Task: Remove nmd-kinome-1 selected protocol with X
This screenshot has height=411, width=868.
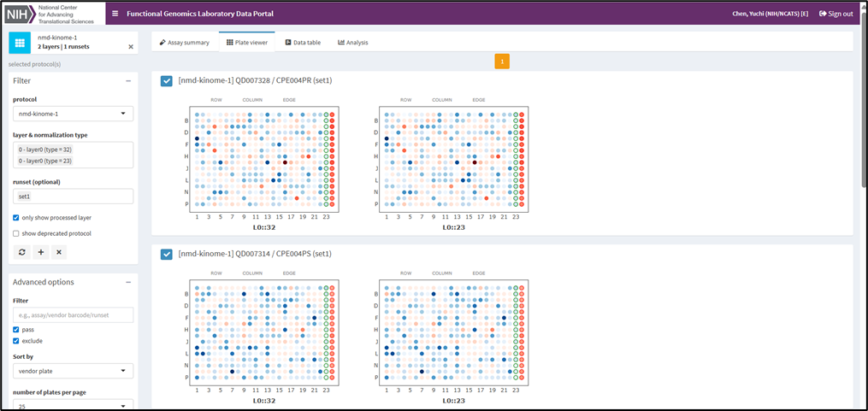Action: 131,47
